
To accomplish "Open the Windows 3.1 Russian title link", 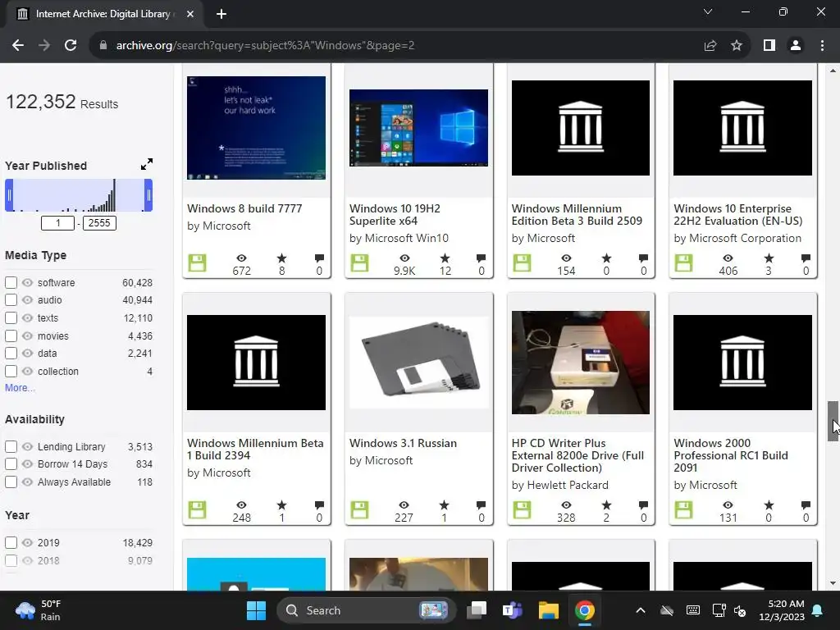I will (403, 443).
